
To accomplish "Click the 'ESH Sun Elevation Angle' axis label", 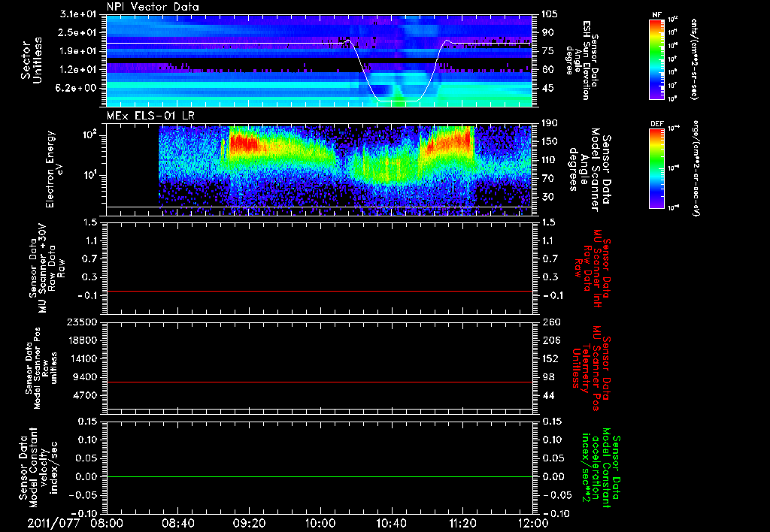I will point(582,60).
